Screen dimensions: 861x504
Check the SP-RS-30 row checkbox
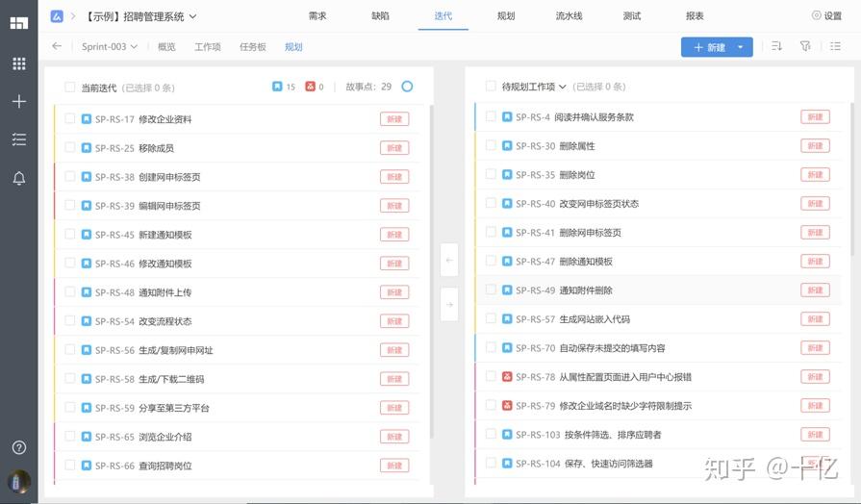[x=491, y=145]
